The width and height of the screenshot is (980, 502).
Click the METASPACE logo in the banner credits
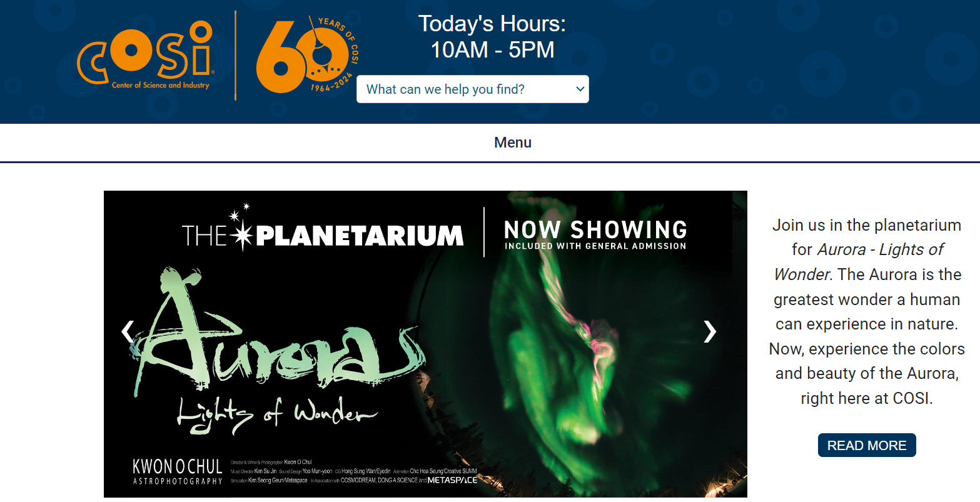452,480
